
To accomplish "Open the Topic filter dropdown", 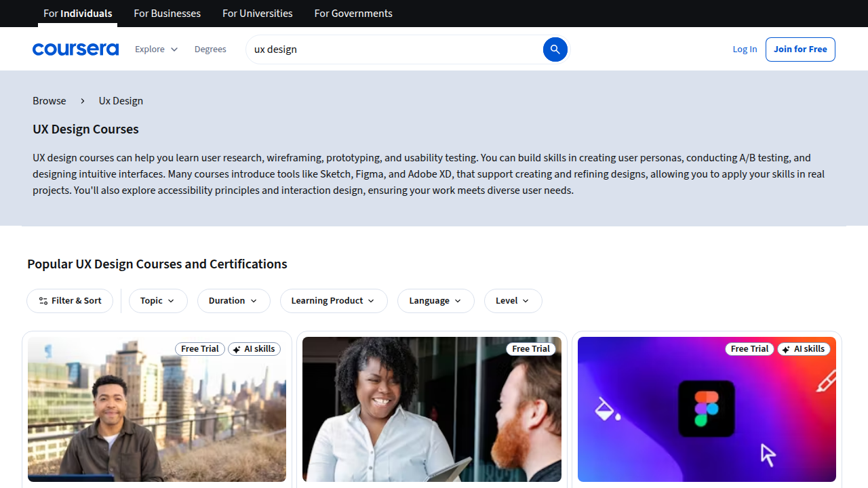I will (158, 300).
